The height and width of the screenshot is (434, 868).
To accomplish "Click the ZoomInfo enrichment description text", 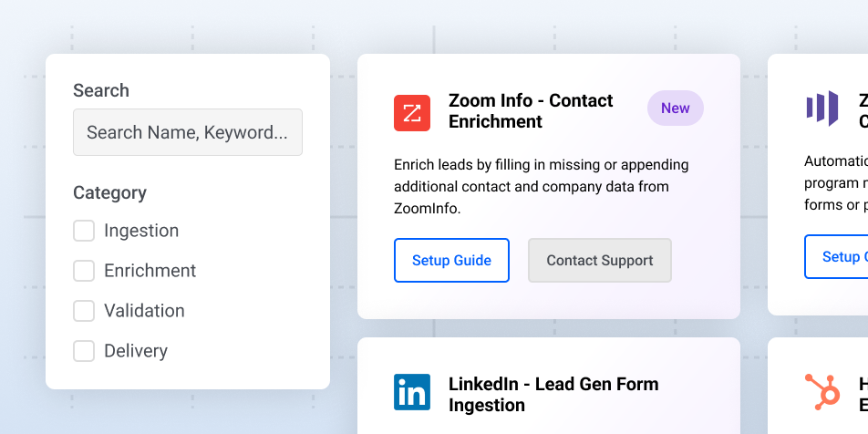I will [541, 187].
